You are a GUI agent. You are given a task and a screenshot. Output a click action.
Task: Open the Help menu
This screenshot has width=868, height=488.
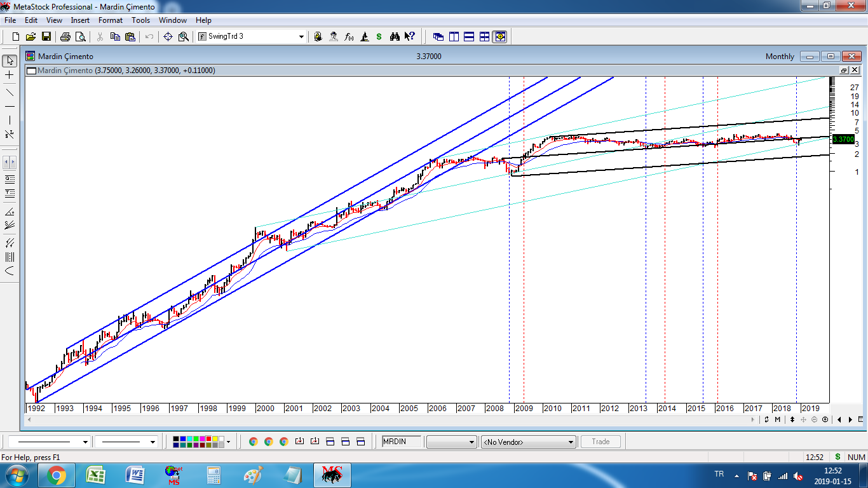click(203, 20)
